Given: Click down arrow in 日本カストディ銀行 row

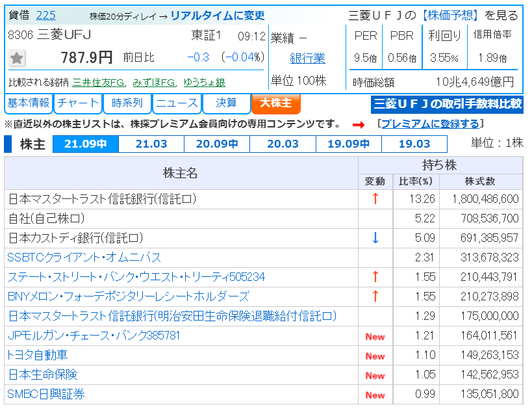Looking at the screenshot, I should click(375, 238).
